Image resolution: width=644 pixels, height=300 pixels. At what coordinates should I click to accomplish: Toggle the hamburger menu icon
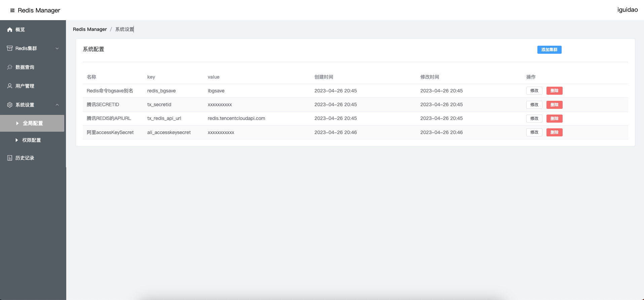click(x=12, y=10)
